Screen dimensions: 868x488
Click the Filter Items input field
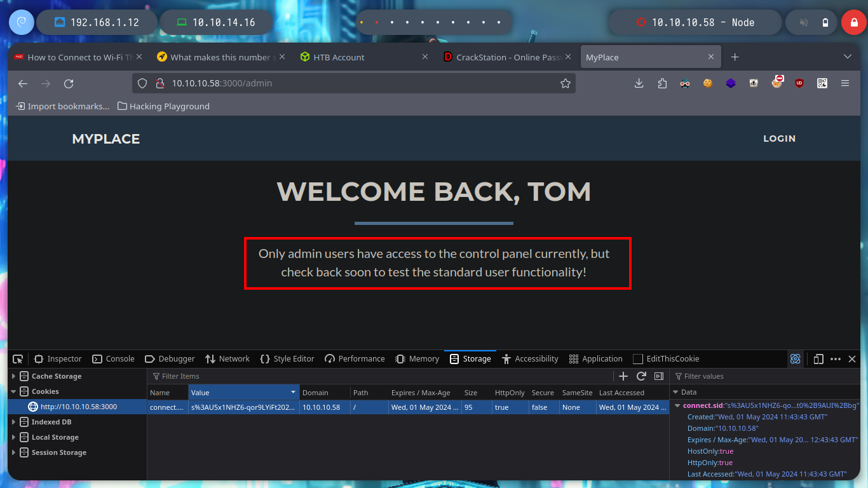pos(381,376)
